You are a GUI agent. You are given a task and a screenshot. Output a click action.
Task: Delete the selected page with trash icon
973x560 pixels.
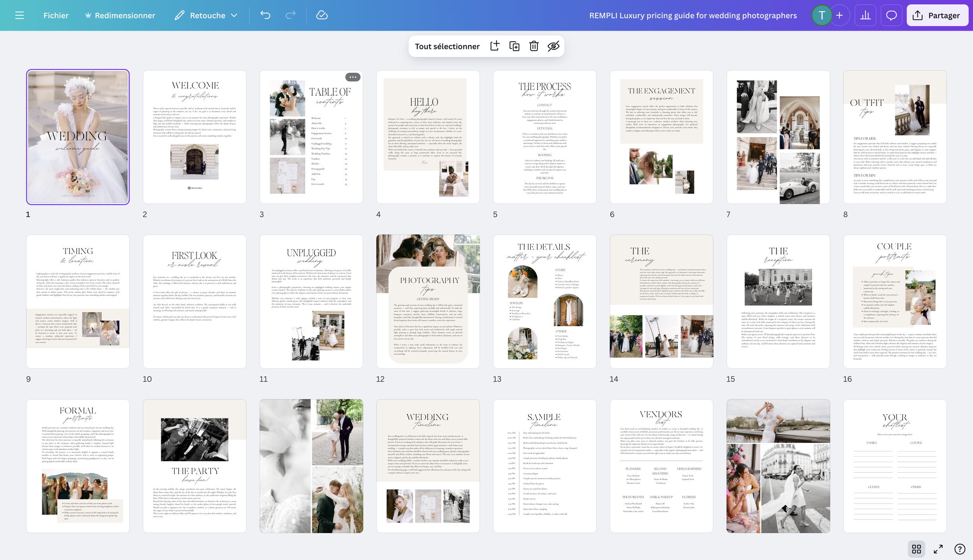[534, 46]
